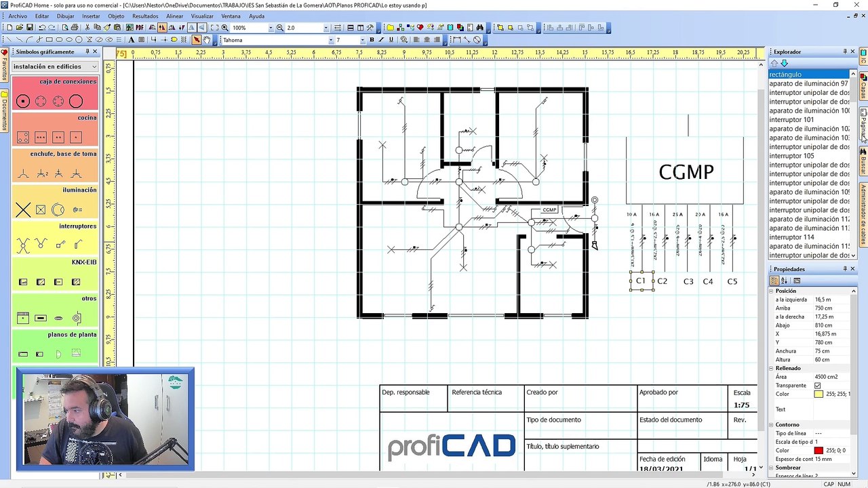Viewport: 868px width, 488px height.
Task: Click alphabetical sort icon in Propiedades
Action: point(785,281)
